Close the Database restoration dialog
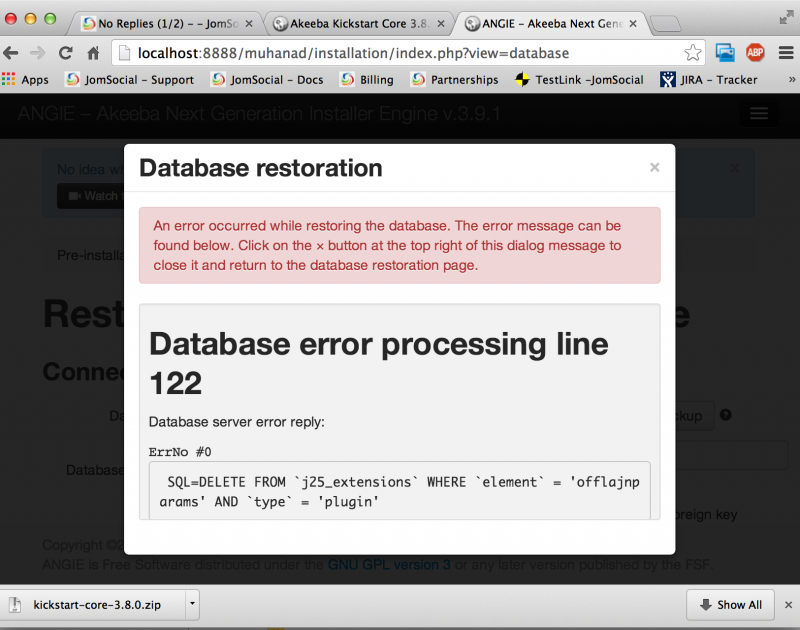The width and height of the screenshot is (800, 630). pos(655,167)
